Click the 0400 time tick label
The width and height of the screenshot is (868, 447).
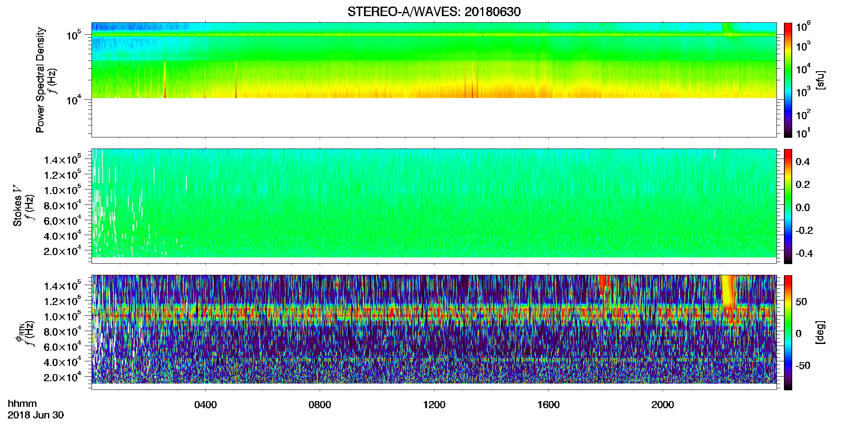[x=205, y=405]
